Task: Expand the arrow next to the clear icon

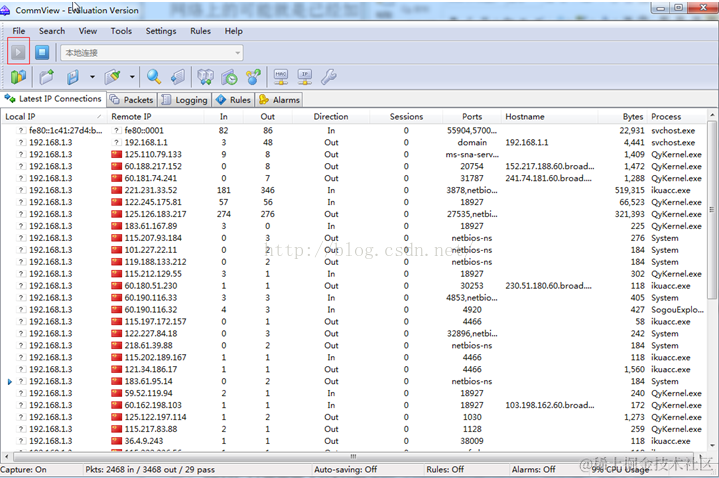Action: [x=132, y=77]
